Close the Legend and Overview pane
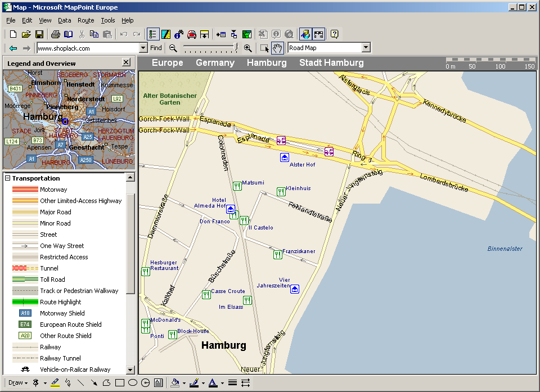This screenshot has width=540, height=392. click(127, 62)
